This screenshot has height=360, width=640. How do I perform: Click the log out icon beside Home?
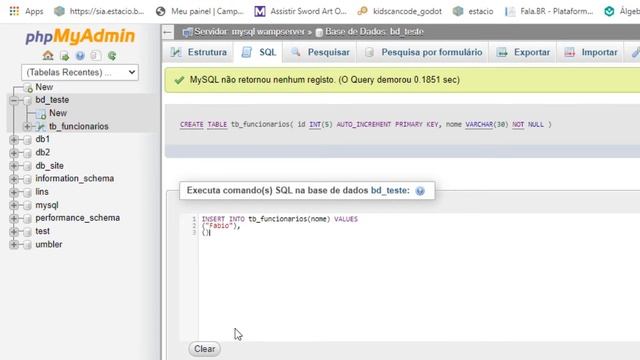64,56
